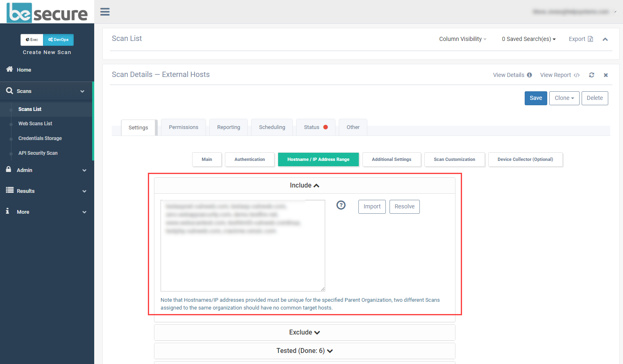Image resolution: width=623 pixels, height=364 pixels.
Task: Click the View Details info icon
Action: (529, 75)
